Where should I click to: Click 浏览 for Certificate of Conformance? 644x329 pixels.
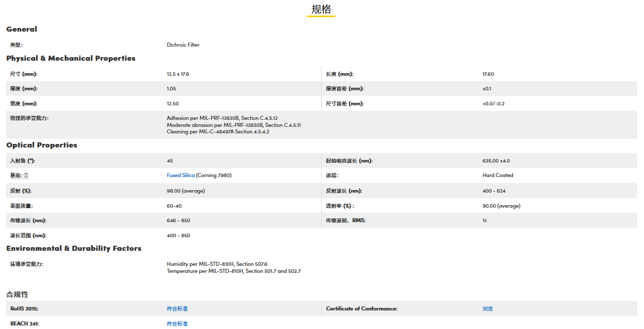click(x=488, y=309)
